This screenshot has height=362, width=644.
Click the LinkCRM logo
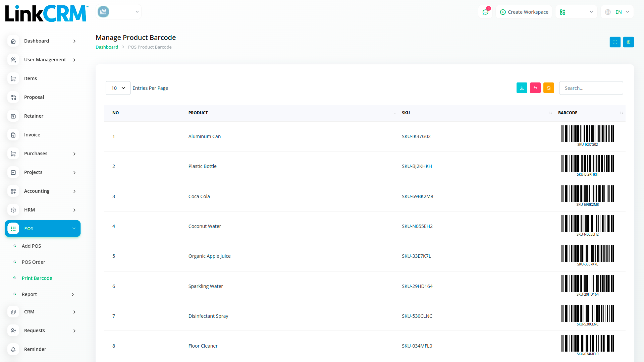click(x=46, y=13)
